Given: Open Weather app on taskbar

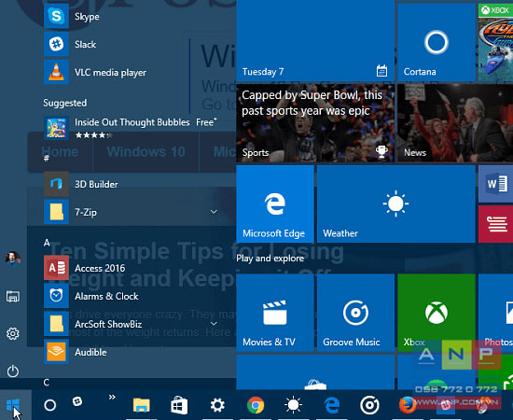Looking at the screenshot, I should 294,405.
